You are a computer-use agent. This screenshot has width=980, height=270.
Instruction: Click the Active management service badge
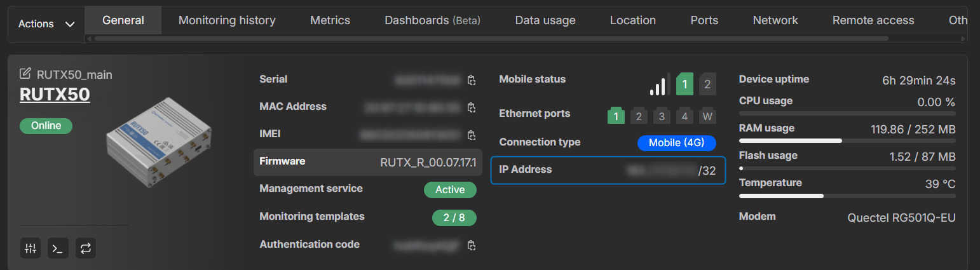pyautogui.click(x=450, y=189)
